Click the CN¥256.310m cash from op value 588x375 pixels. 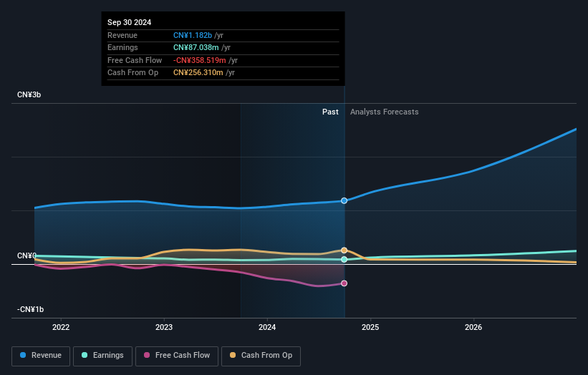click(198, 73)
